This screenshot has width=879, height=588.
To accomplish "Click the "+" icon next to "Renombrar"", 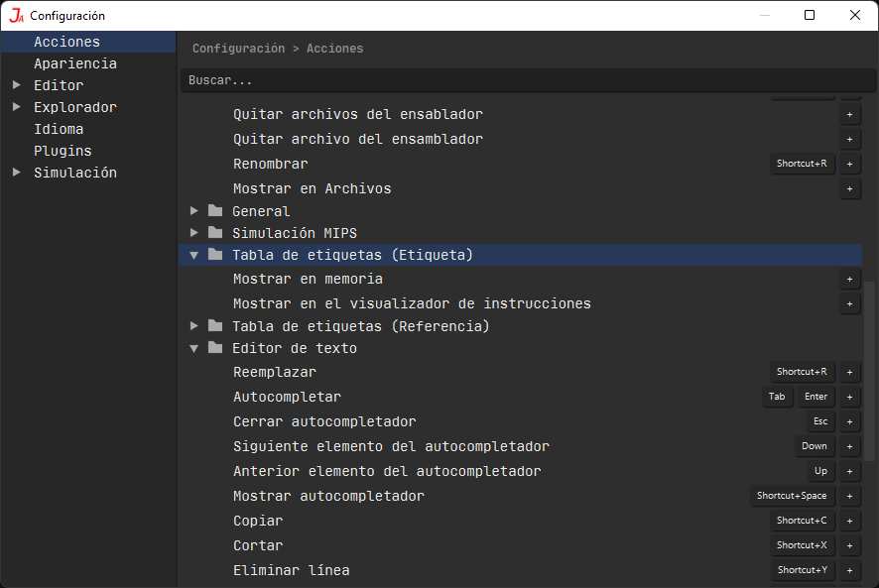I will pos(850,164).
